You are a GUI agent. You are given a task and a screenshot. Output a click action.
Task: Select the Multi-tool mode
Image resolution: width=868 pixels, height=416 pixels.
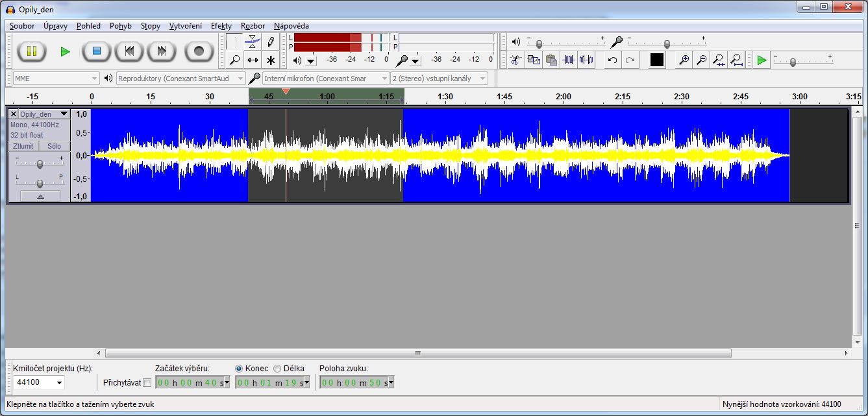pyautogui.click(x=269, y=59)
